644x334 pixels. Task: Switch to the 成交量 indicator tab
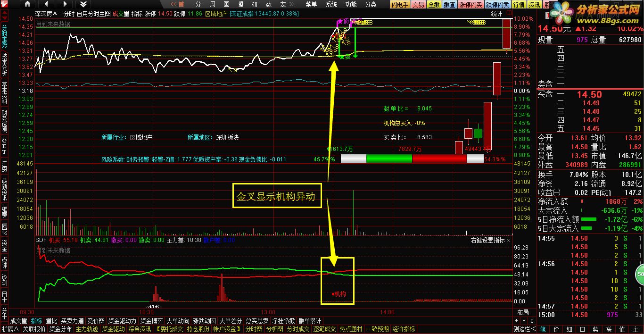[19, 321]
